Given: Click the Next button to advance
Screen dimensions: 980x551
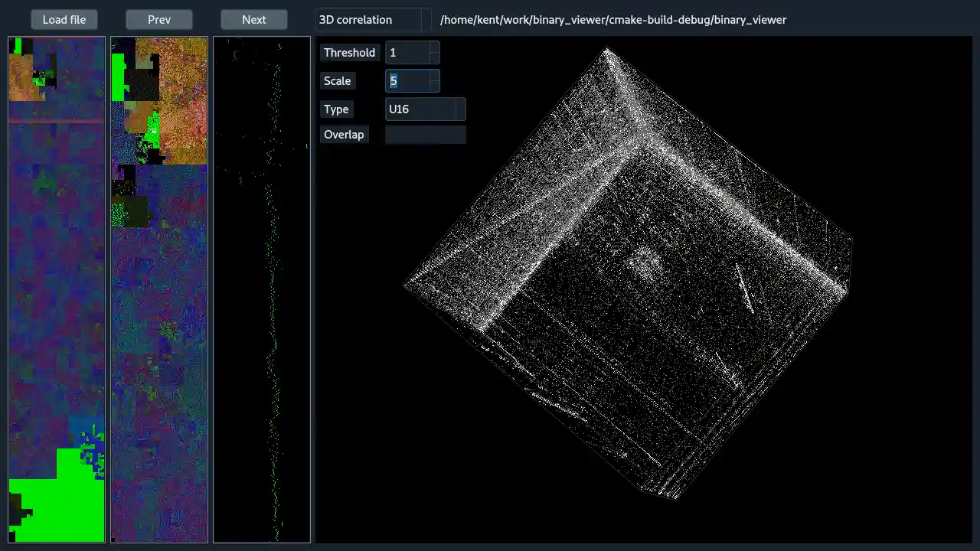Looking at the screenshot, I should click(253, 19).
